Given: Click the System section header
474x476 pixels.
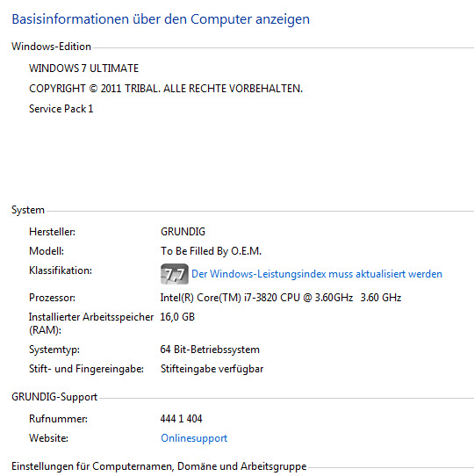Looking at the screenshot, I should tap(28, 210).
